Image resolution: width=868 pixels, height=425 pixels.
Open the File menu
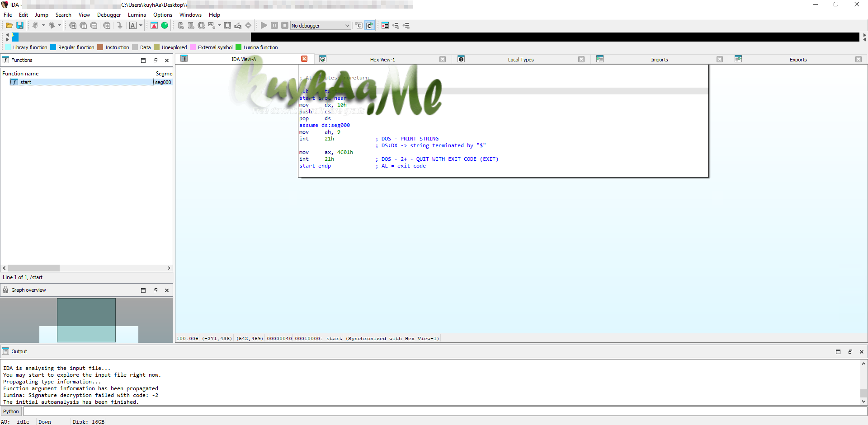tap(8, 15)
